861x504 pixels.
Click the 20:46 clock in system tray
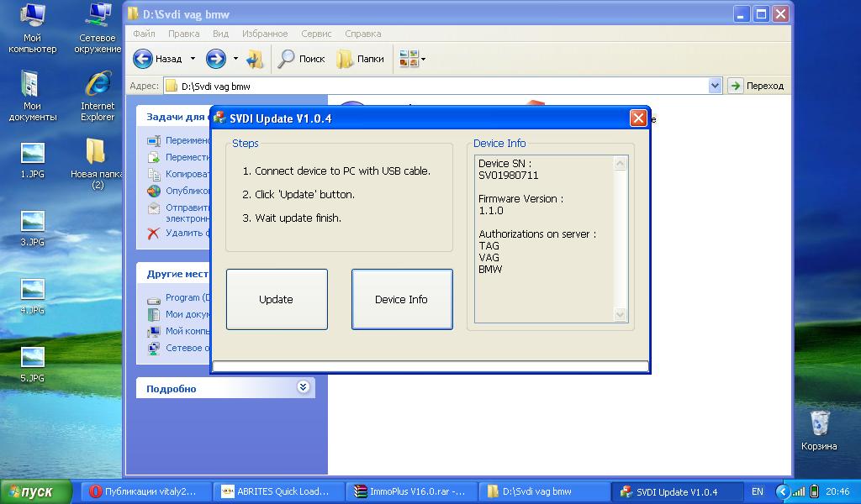(838, 491)
